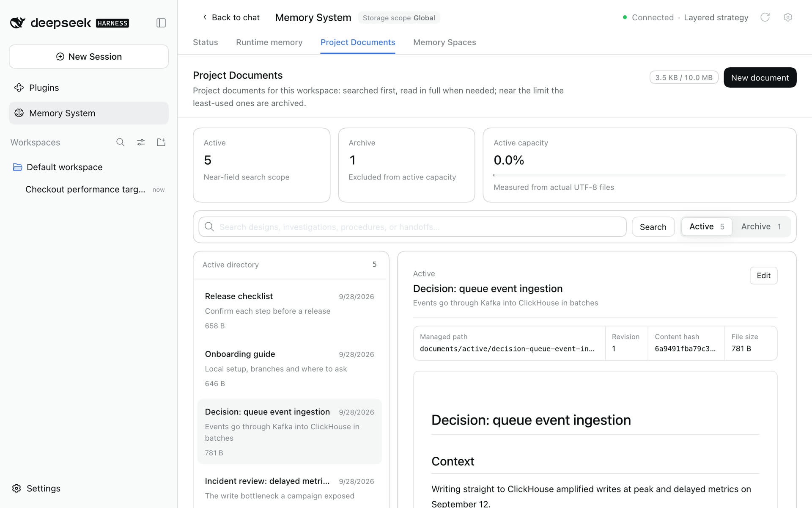Screen dimensions: 812x508
Task: Open Checkout performance target session
Action: tap(89, 189)
